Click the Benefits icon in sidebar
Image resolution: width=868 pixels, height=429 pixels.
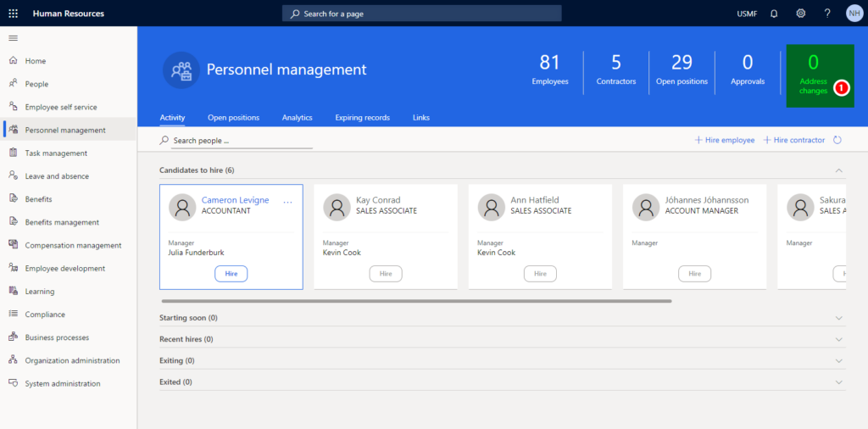point(14,198)
